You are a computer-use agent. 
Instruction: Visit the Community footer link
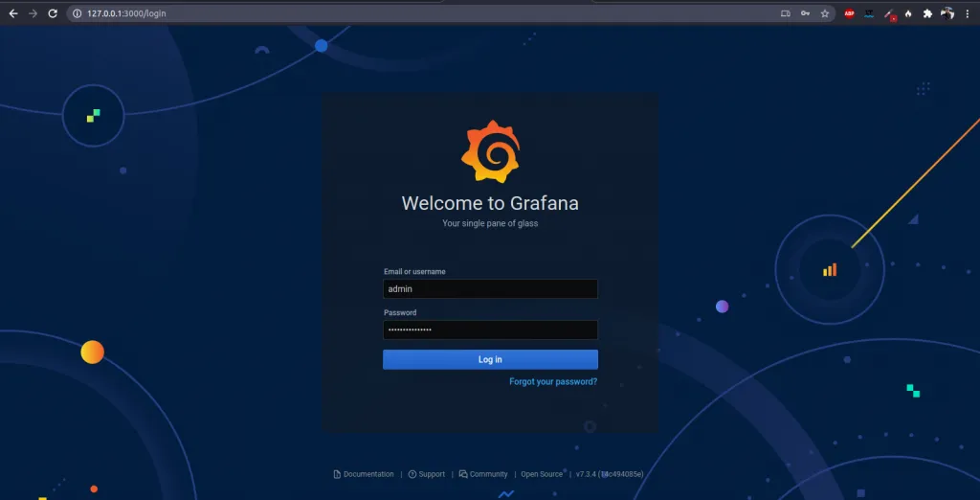click(x=488, y=474)
